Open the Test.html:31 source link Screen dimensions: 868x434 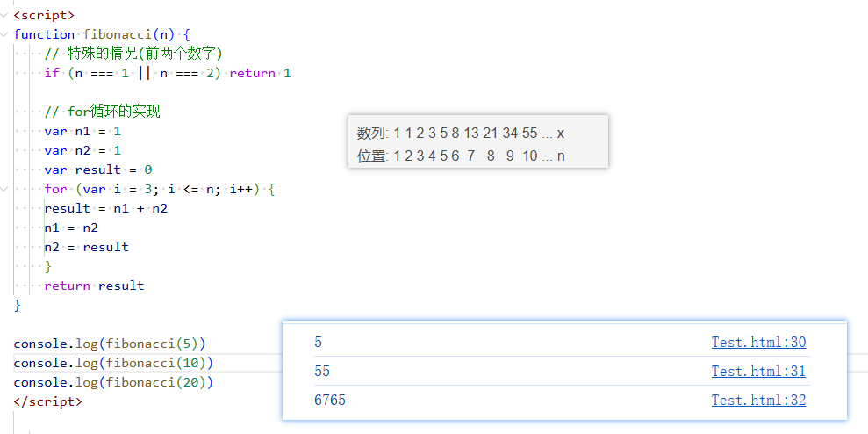click(x=758, y=372)
